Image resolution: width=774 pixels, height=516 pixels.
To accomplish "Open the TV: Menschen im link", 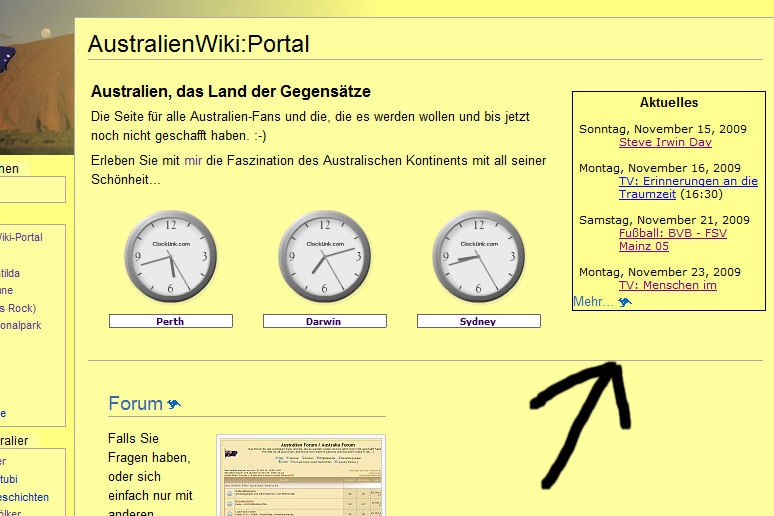I will pyautogui.click(x=667, y=285).
